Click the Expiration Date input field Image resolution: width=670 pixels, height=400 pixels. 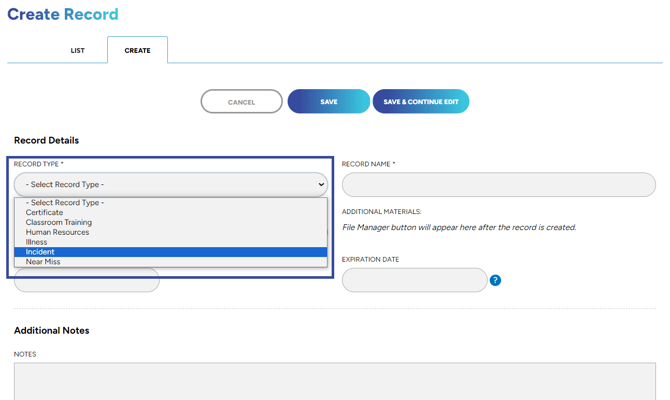point(414,280)
